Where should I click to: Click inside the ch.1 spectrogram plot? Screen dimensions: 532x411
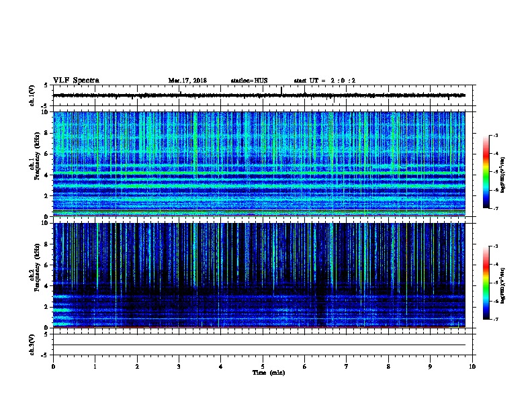point(259,164)
